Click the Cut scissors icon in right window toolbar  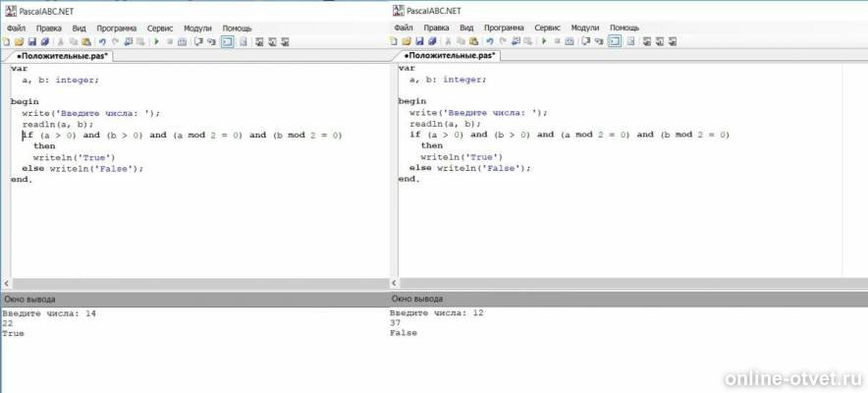pyautogui.click(x=448, y=42)
